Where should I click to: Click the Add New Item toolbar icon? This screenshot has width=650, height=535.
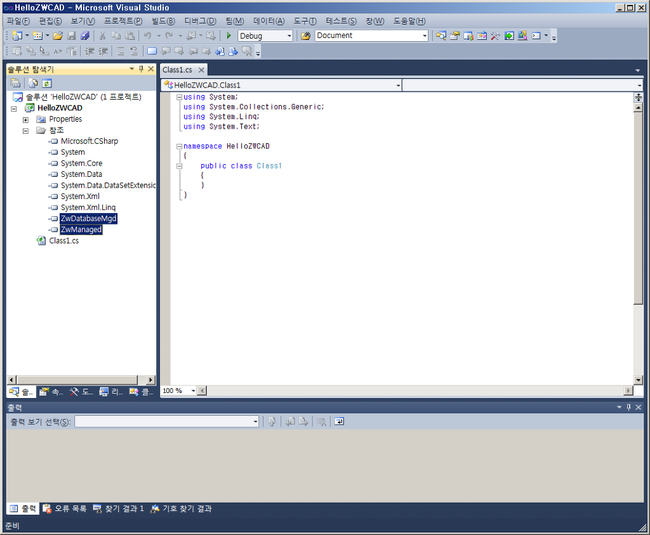pyautogui.click(x=37, y=36)
